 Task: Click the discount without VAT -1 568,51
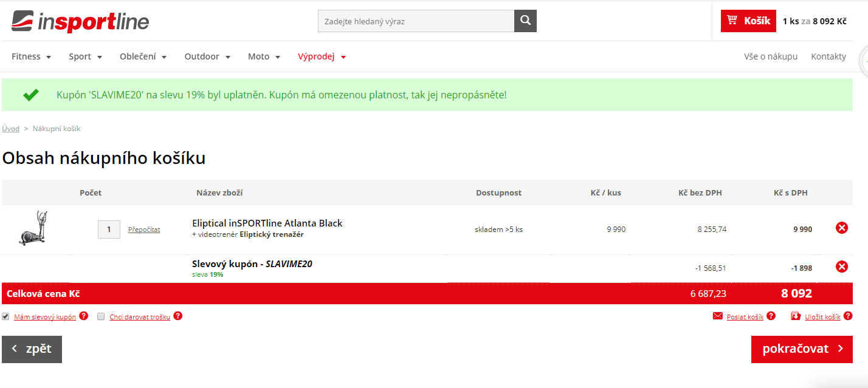tap(711, 268)
